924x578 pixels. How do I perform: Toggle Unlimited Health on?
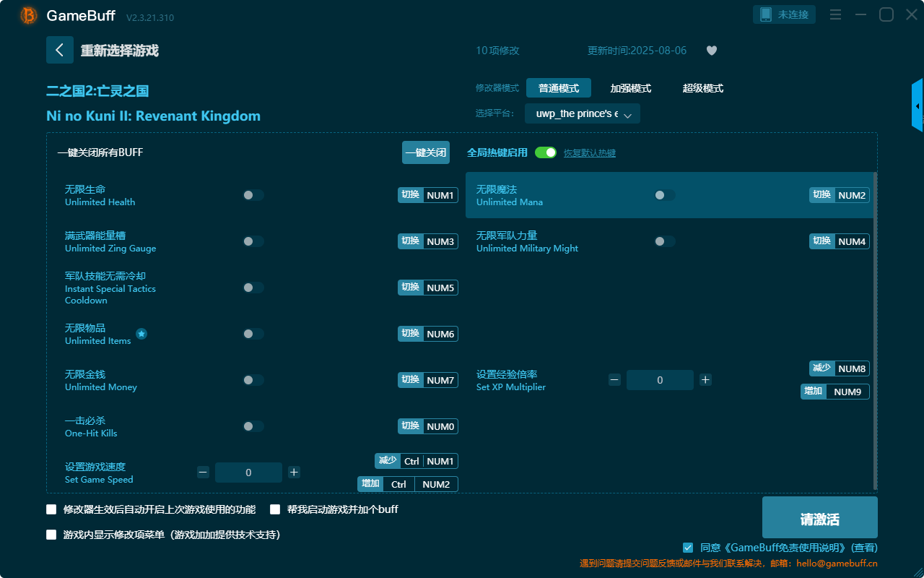[253, 195]
